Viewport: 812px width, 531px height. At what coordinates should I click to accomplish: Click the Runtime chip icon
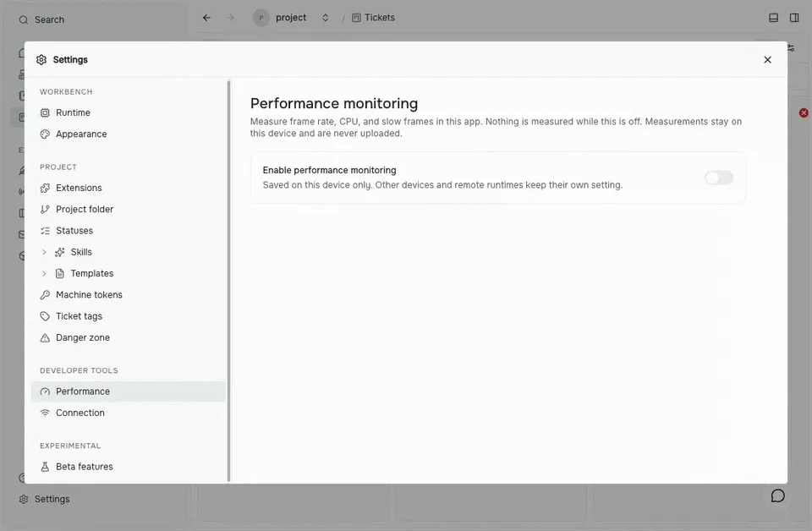coord(45,112)
